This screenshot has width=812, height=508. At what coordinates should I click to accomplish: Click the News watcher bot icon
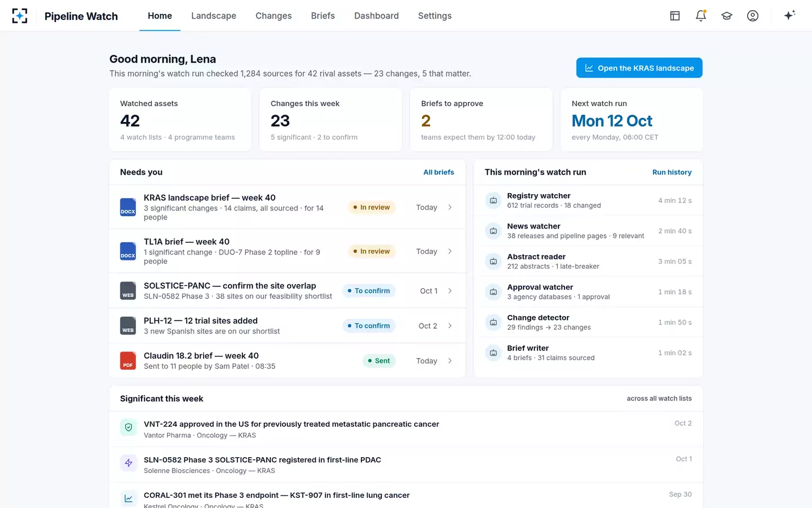[x=493, y=231]
